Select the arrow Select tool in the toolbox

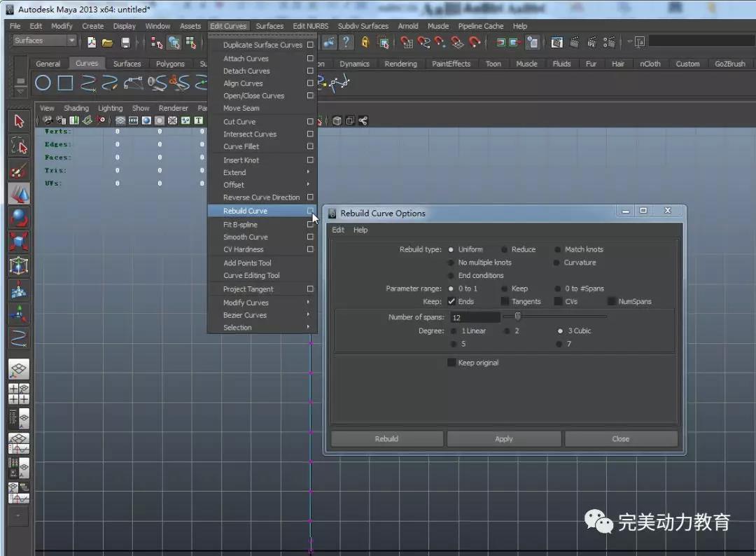pos(19,121)
